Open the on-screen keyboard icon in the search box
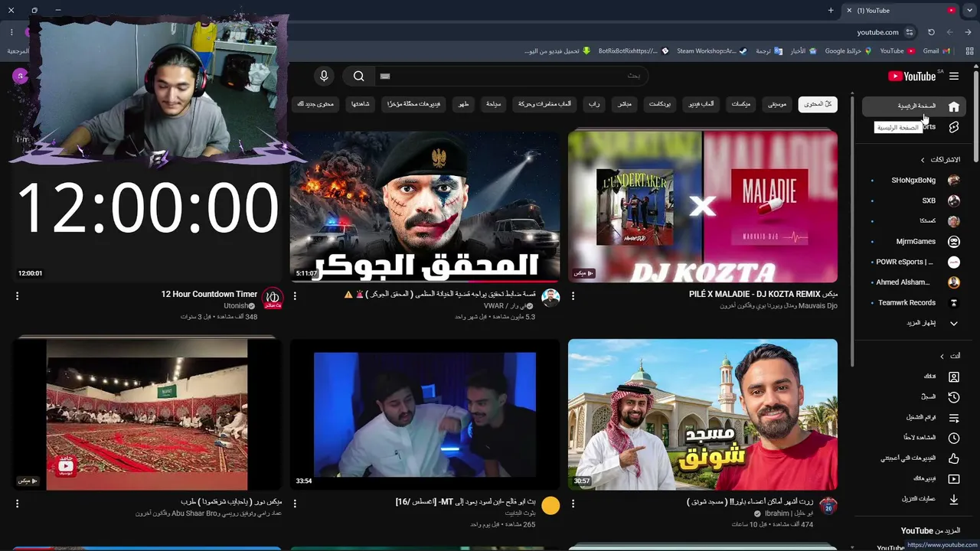This screenshot has width=980, height=551. [x=385, y=76]
